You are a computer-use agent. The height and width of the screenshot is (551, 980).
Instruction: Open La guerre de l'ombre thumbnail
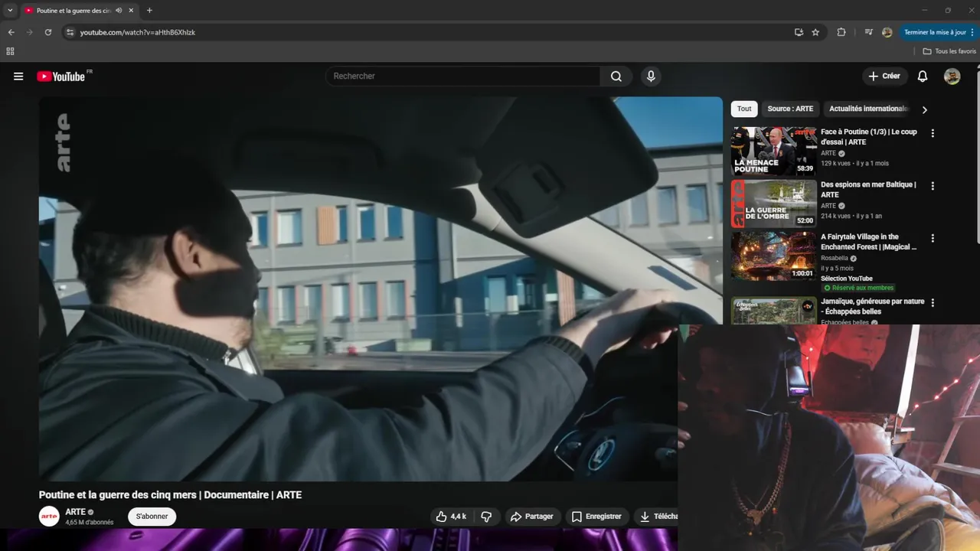tap(773, 204)
